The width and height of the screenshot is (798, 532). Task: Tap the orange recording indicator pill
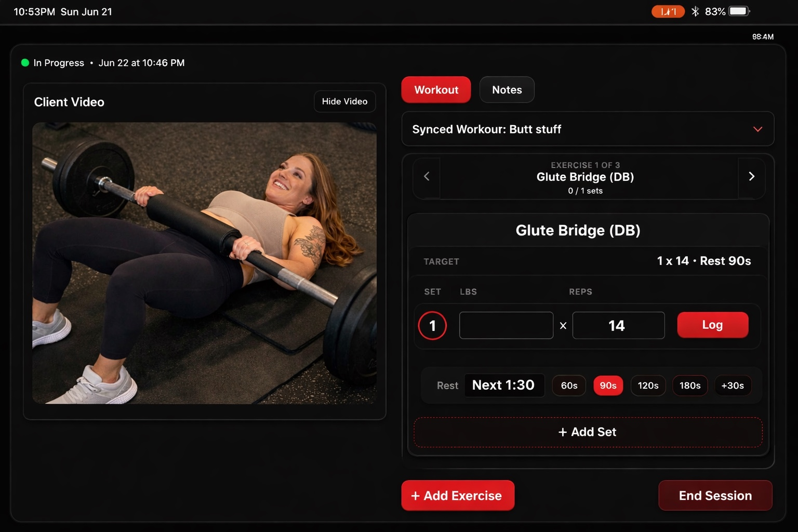[668, 11]
